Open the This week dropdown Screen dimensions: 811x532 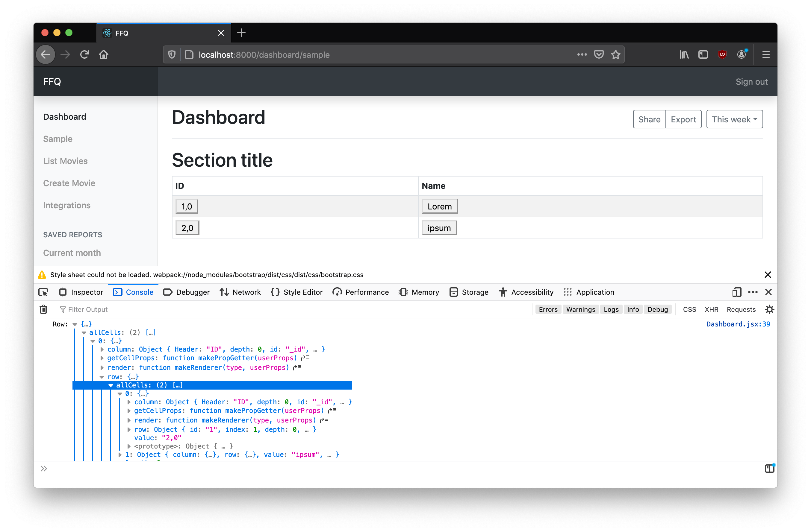tap(734, 119)
